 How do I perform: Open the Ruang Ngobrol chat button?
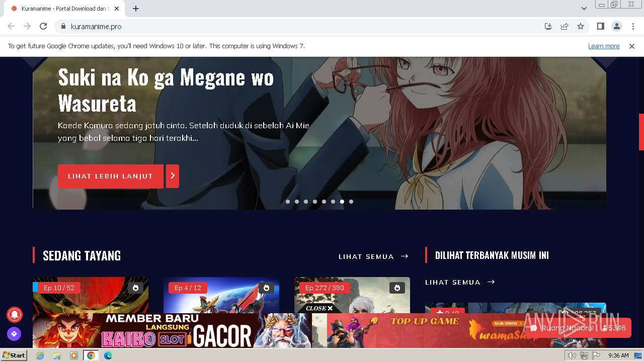[579, 328]
